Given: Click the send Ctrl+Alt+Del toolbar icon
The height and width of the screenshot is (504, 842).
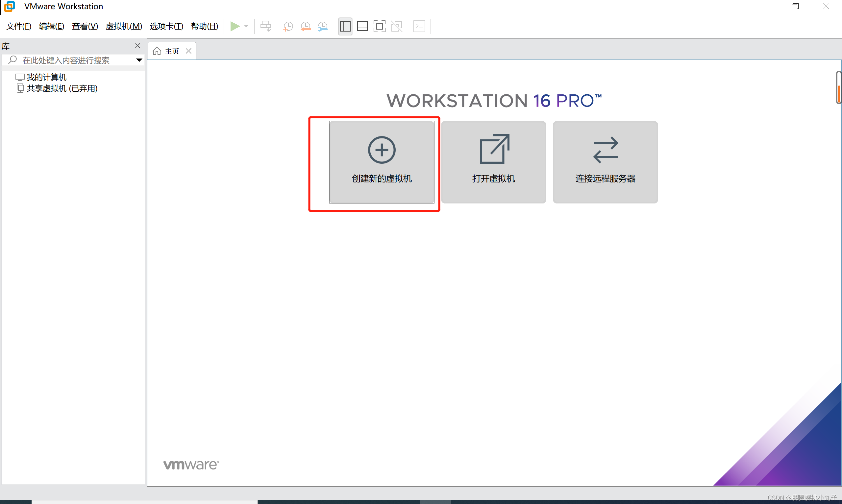Looking at the screenshot, I should tap(266, 26).
